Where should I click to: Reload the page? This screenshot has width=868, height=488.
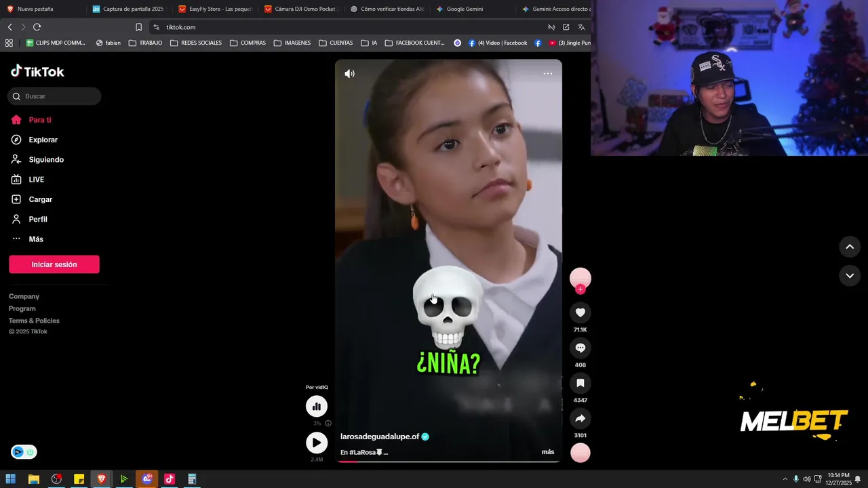pos(37,27)
